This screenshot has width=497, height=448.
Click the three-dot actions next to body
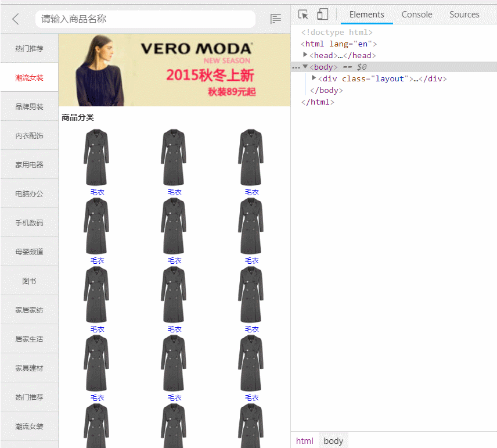click(x=296, y=67)
